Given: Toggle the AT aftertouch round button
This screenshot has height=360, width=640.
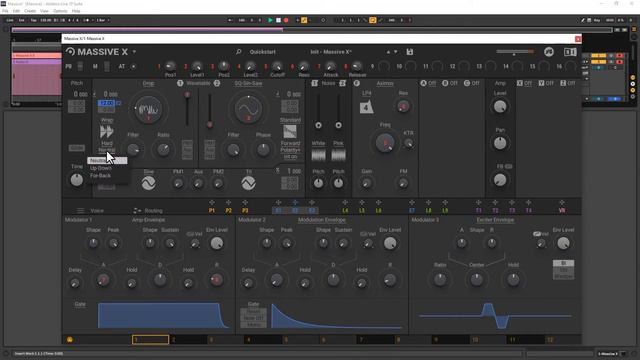Looking at the screenshot, I should coord(133,67).
